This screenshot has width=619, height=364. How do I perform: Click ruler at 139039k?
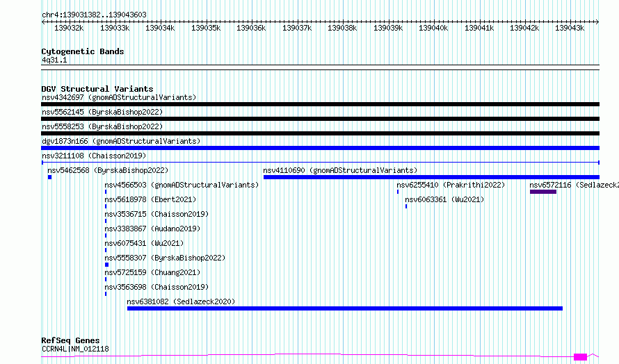click(388, 28)
